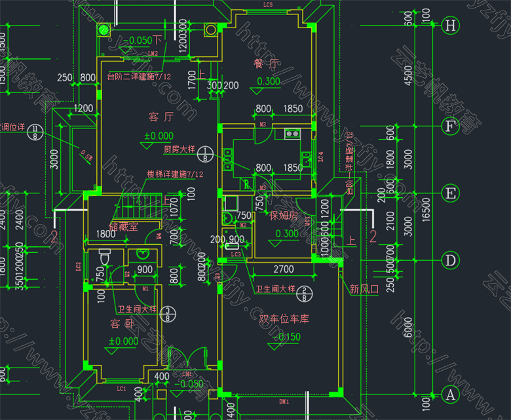Viewport: 511px width, 420px height.
Task: Click the vertical 台阶一详建施7/12 note
Action: tap(349, 163)
